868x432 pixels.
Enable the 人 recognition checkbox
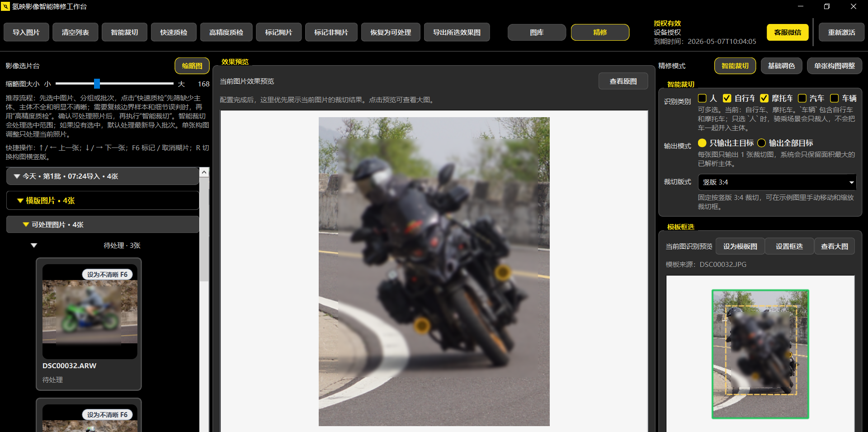(x=702, y=98)
